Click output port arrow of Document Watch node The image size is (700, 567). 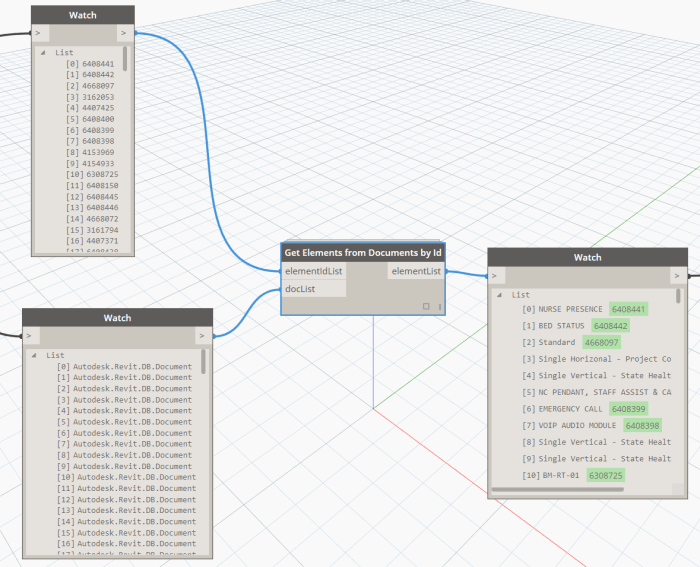[203, 336]
